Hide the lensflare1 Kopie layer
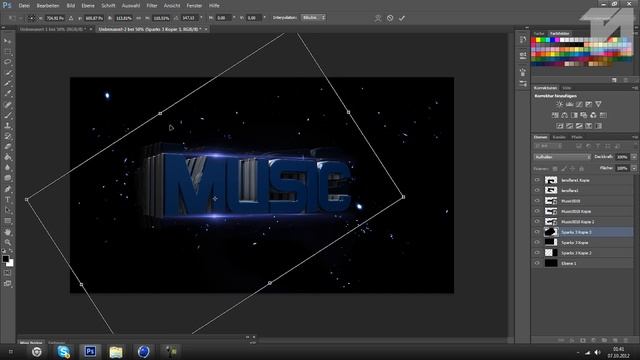This screenshot has height=360, width=640. (537, 180)
